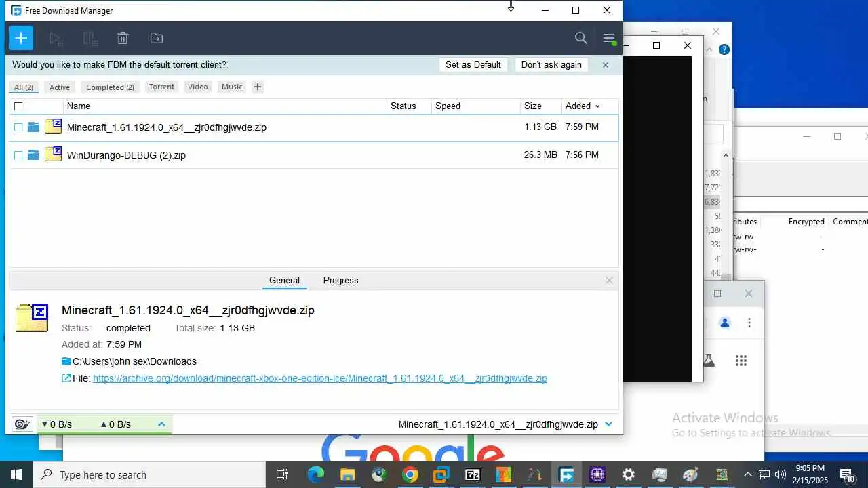Screen dimensions: 868x488
Task: Click Don't ask again button
Action: click(x=551, y=65)
